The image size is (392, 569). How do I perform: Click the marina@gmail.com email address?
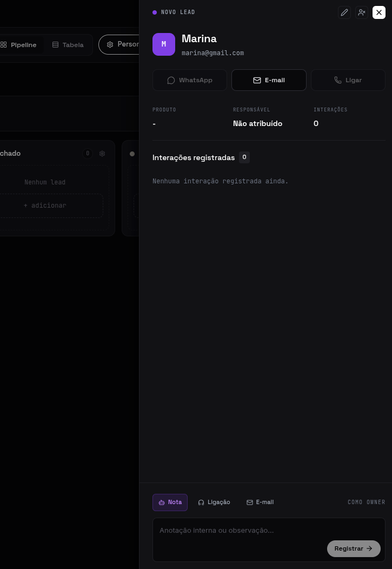point(212,53)
